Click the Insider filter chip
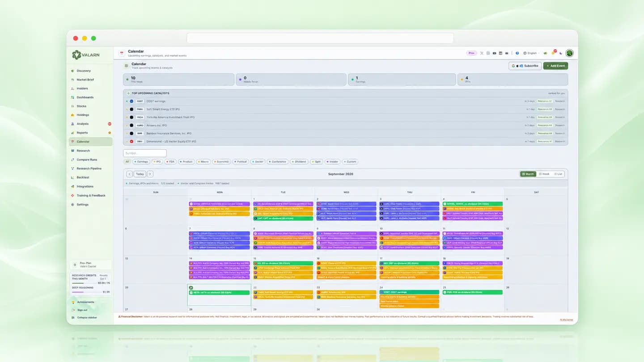Viewport: 644px width, 362px height. coord(333,162)
